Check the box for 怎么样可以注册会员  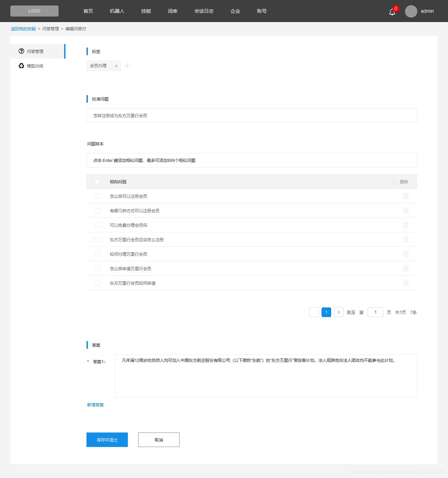click(x=97, y=196)
